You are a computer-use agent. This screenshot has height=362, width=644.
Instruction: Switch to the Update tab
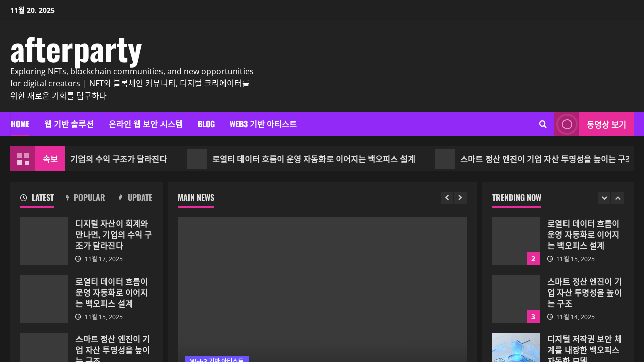tap(135, 198)
